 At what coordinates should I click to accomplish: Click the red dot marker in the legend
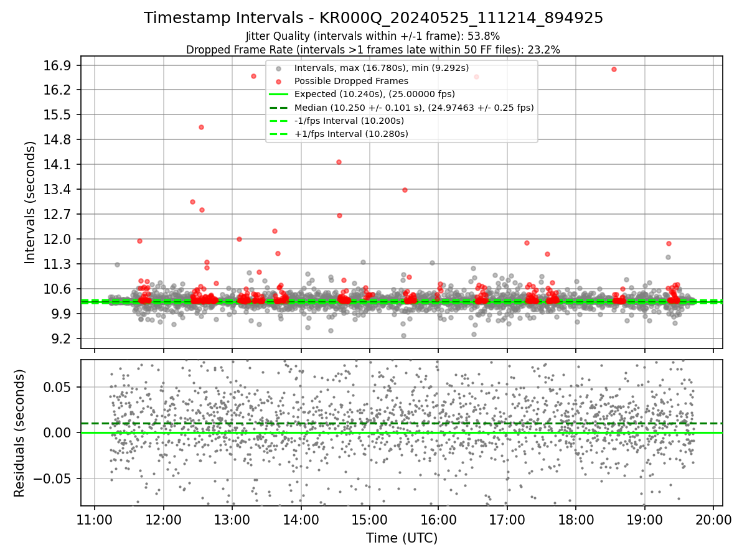[x=280, y=82]
